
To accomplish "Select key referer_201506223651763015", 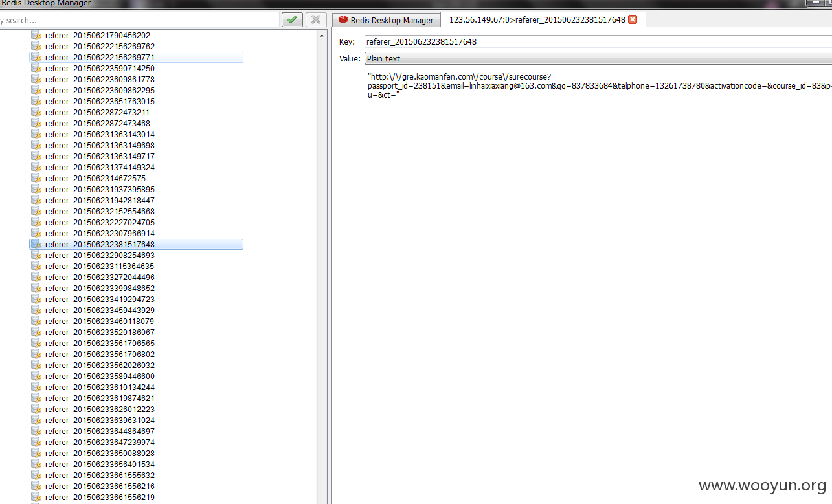I will coord(100,102).
